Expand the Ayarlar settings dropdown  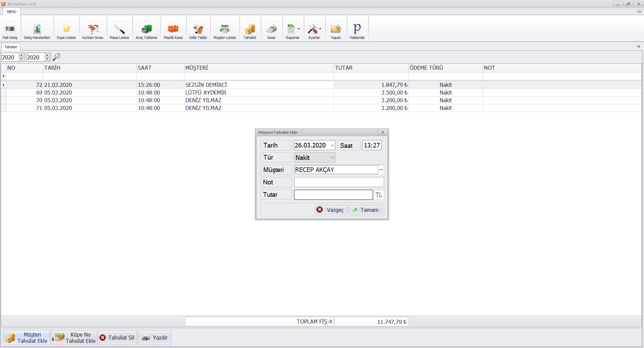pos(320,29)
